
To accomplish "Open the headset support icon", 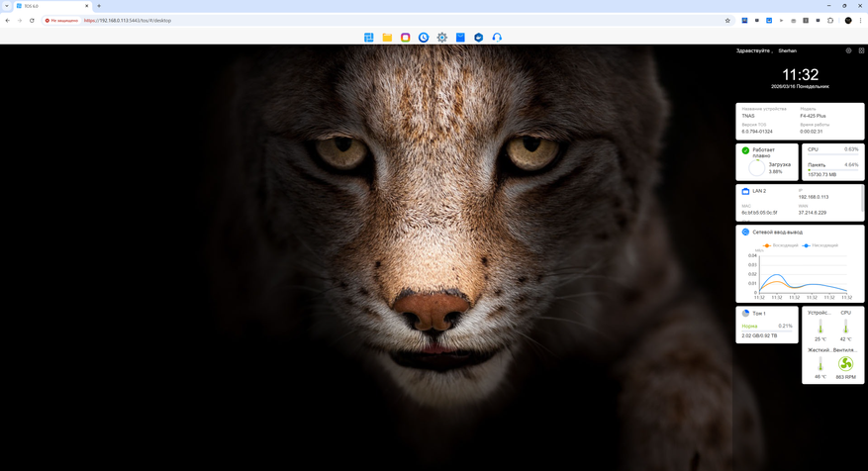I will (x=497, y=38).
